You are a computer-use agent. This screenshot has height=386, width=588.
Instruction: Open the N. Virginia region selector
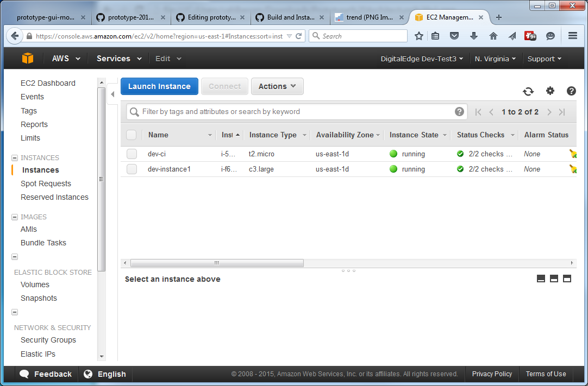pos(496,59)
